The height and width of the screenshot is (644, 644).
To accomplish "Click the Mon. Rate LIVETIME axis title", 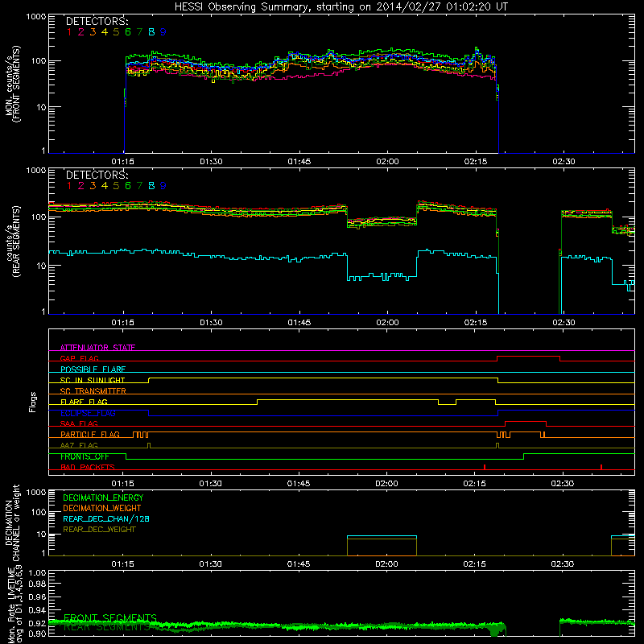I will (14, 604).
